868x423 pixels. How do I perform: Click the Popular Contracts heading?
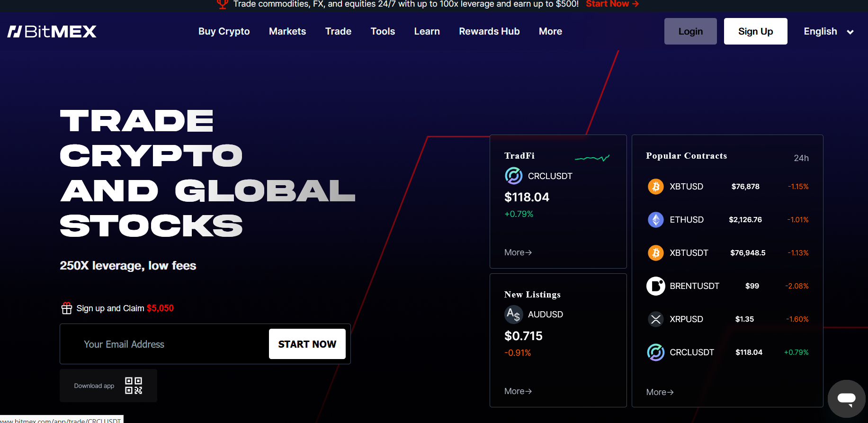(x=686, y=156)
